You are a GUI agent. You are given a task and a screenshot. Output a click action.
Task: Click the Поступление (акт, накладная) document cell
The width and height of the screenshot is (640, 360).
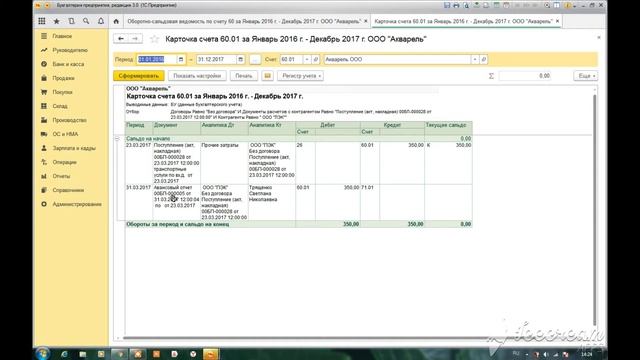pyautogui.click(x=176, y=163)
